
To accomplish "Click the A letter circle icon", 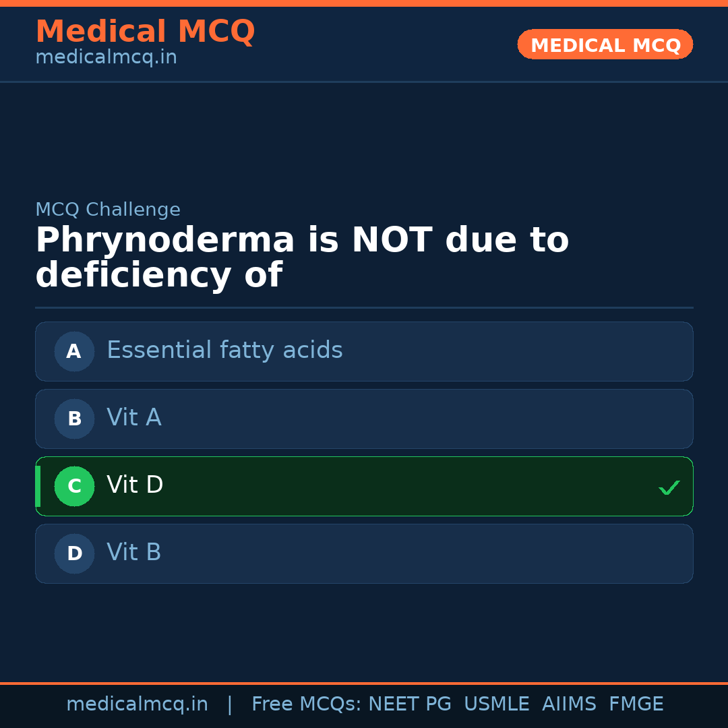I will coord(74,351).
